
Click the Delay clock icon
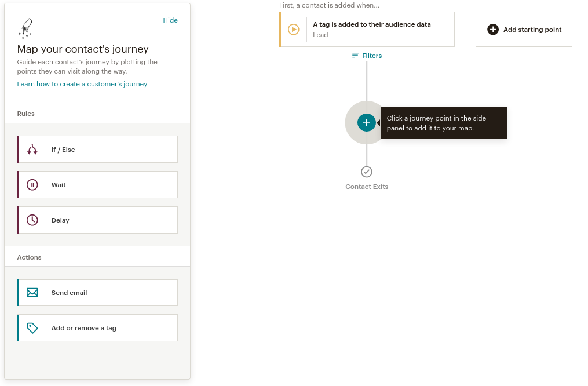coord(32,220)
